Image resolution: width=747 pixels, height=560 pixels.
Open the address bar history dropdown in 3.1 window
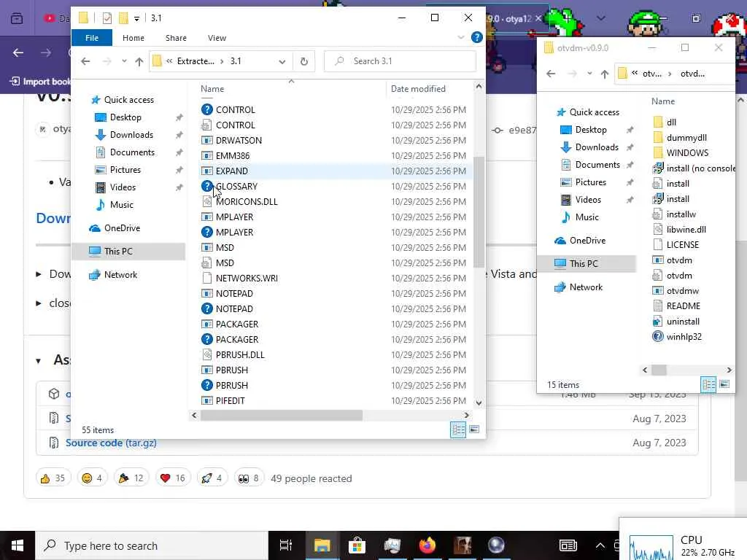(x=282, y=61)
